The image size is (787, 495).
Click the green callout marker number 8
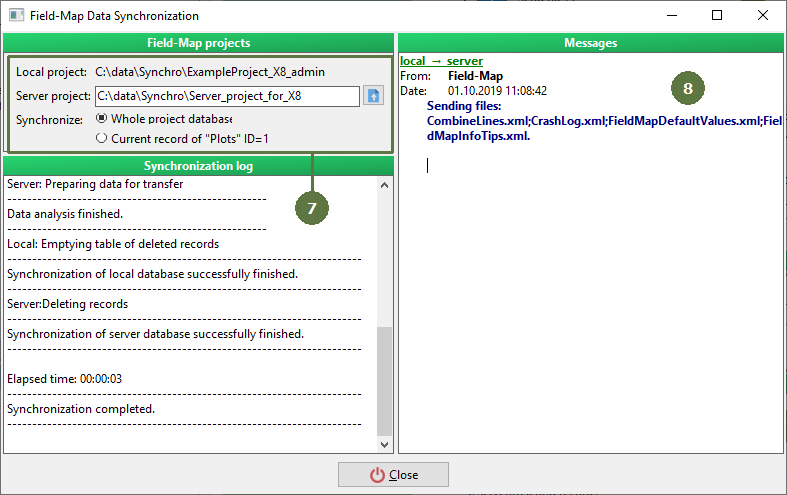687,88
